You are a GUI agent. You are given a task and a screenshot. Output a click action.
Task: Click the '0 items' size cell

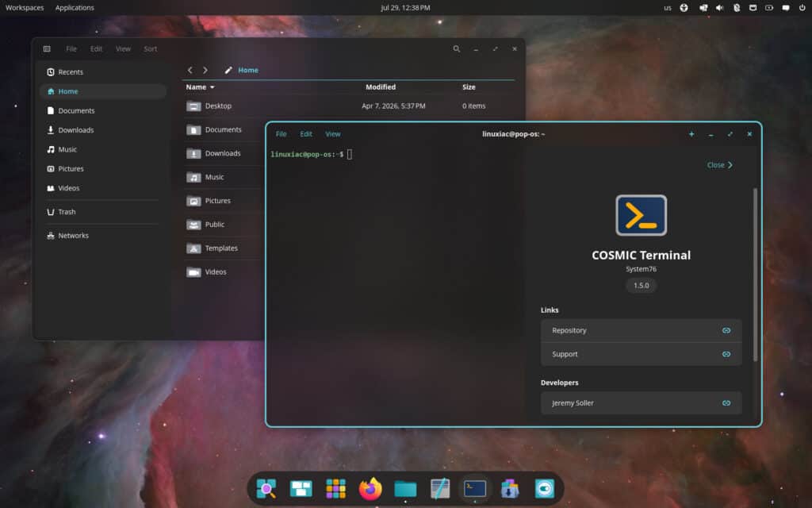(x=474, y=106)
